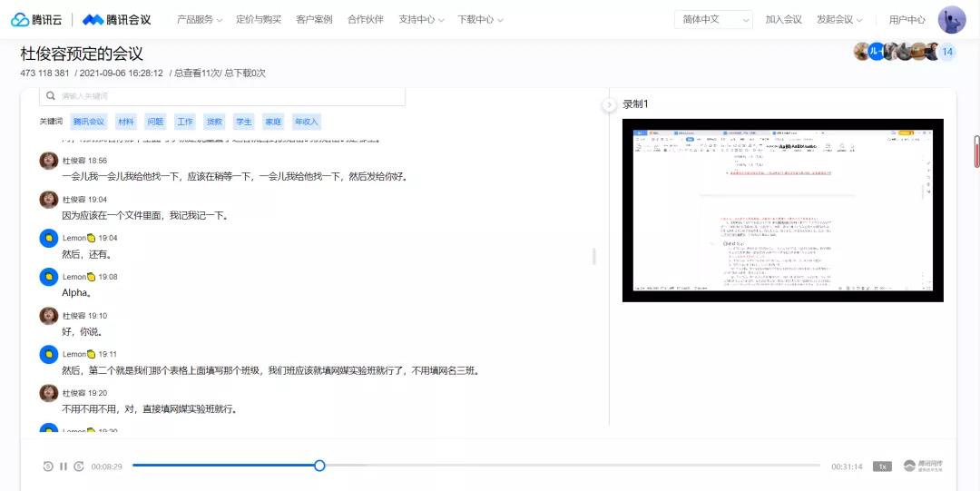The image size is (980, 491).
Task: Change playback speed from 1x
Action: pyautogui.click(x=881, y=466)
